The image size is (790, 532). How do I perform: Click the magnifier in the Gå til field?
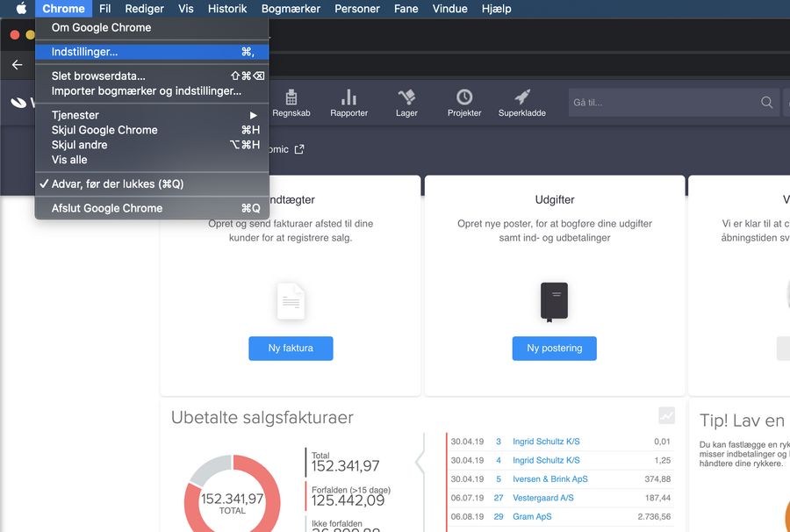(765, 102)
